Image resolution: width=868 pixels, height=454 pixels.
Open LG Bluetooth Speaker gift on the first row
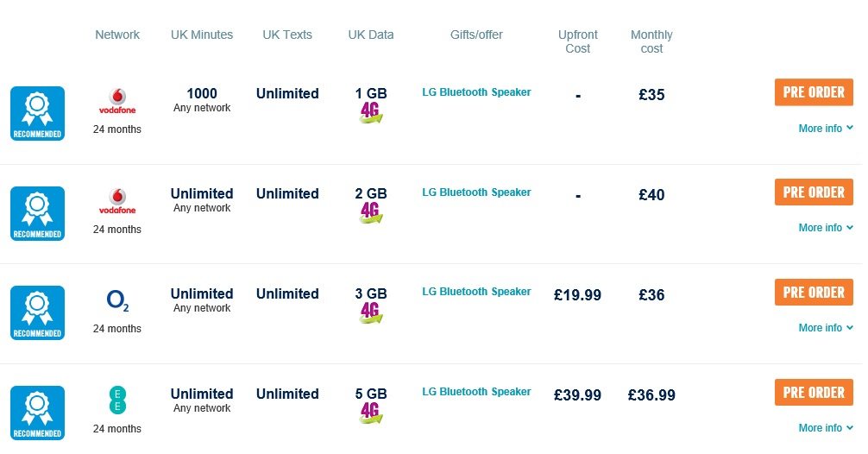(x=476, y=92)
